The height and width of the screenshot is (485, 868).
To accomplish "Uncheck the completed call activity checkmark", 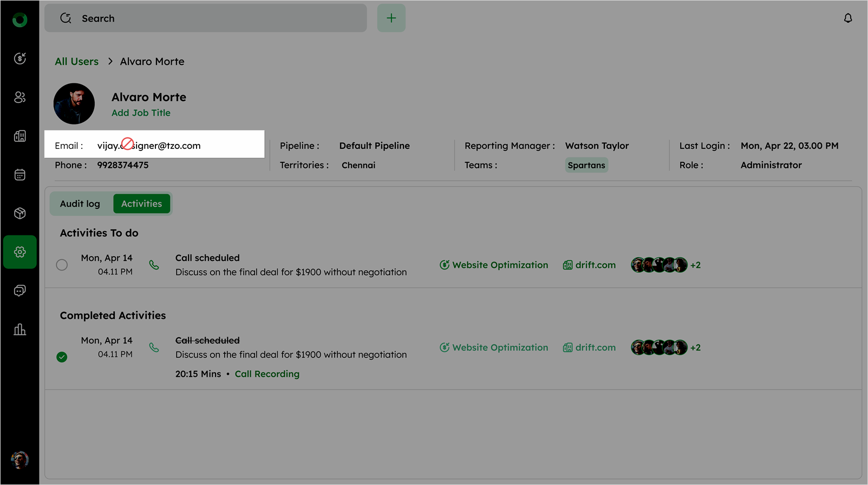I will (62, 357).
